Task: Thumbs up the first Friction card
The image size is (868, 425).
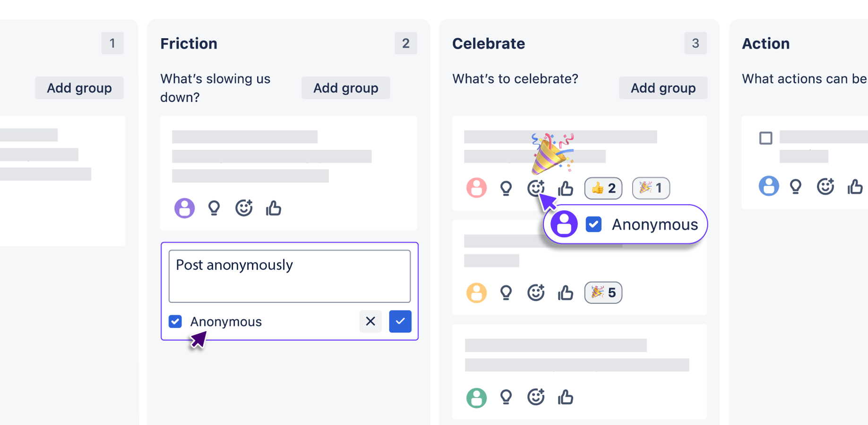Action: pyautogui.click(x=274, y=208)
